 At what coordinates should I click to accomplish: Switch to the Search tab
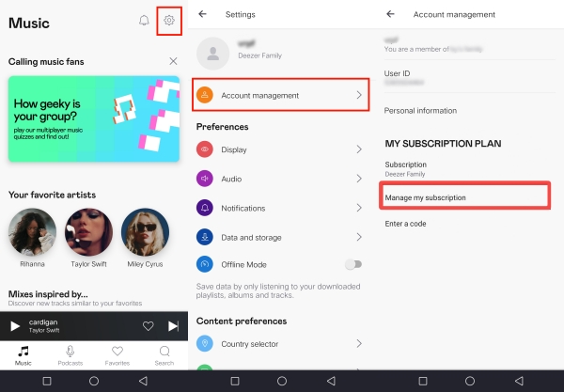(164, 355)
